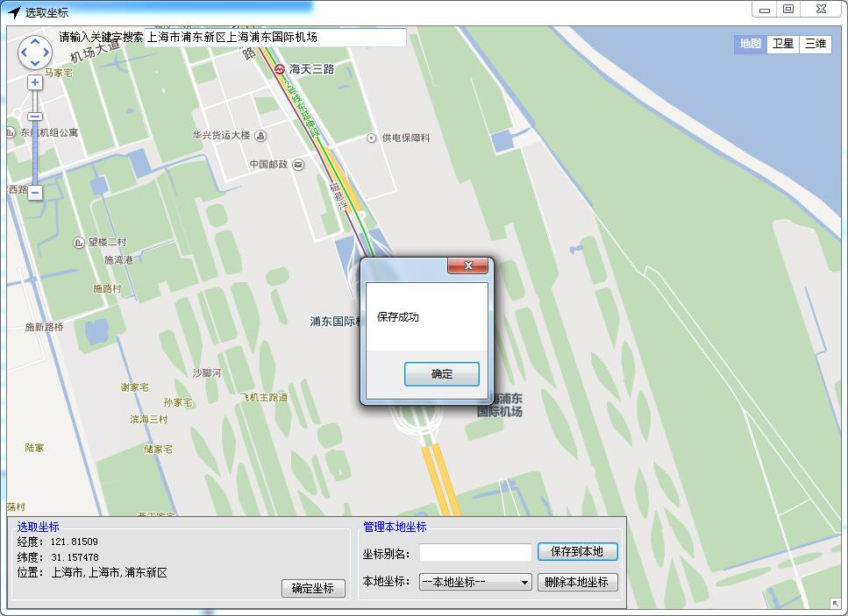
Task: Click the 供电保障科 location marker icon
Action: (x=374, y=136)
